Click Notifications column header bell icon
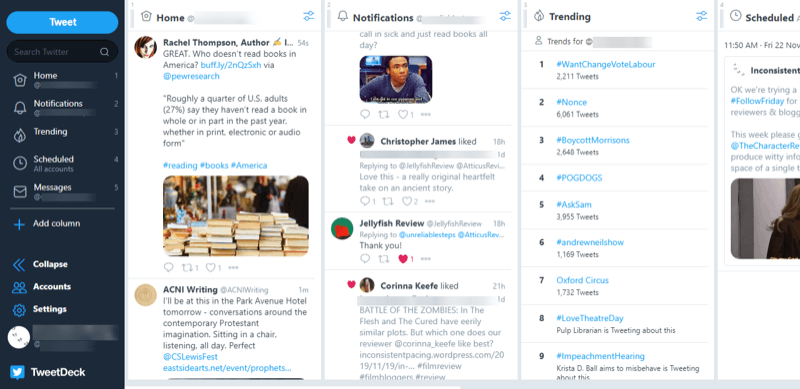Viewport: 800px width, 389px height. point(343,17)
